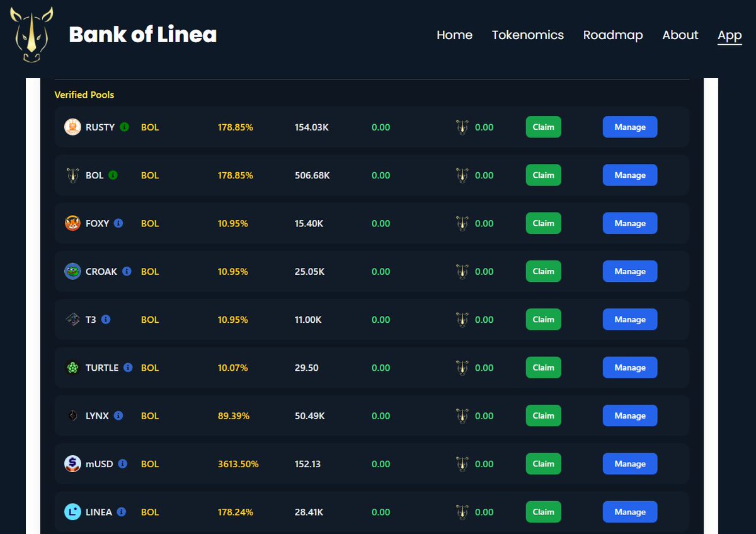Open the BOL pool green info icon
The image size is (756, 534).
tap(113, 175)
